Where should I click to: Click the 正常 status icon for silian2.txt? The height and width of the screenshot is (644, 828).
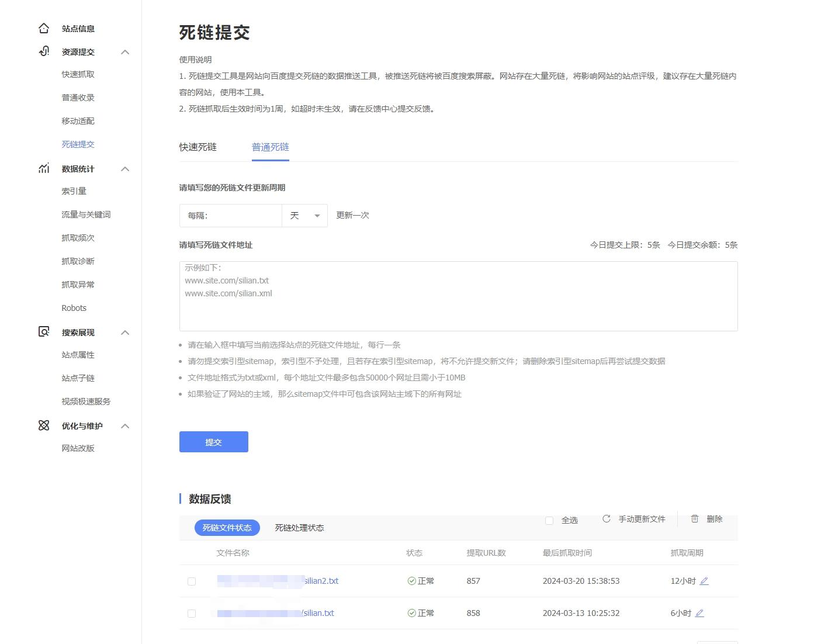[x=411, y=581]
